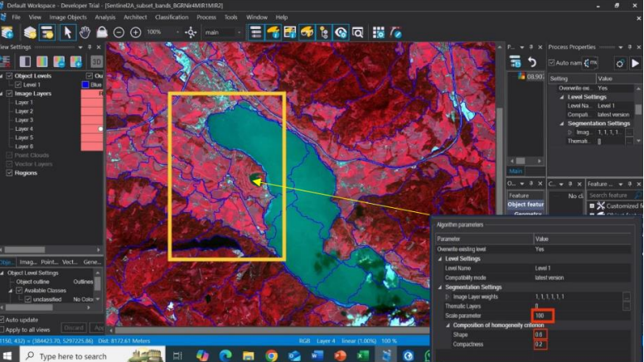Click the undo arrow in process panel
This screenshot has width=644, height=362.
[532, 62]
